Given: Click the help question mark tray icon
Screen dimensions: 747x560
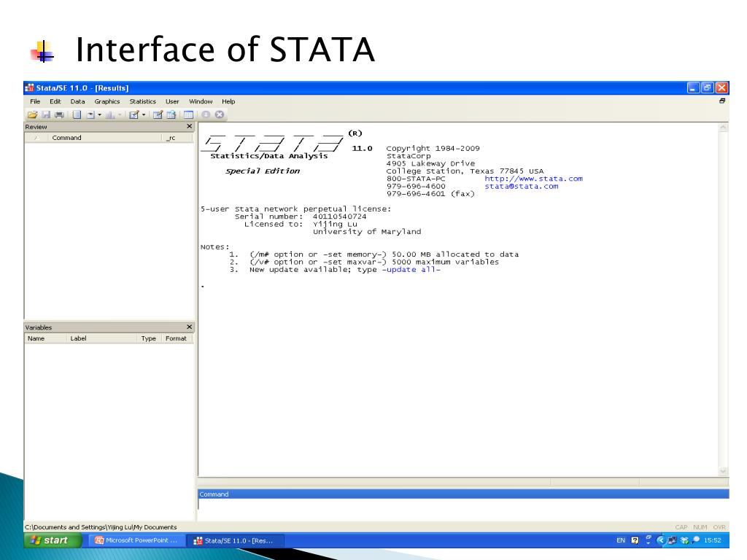Looking at the screenshot, I should coord(635,540).
